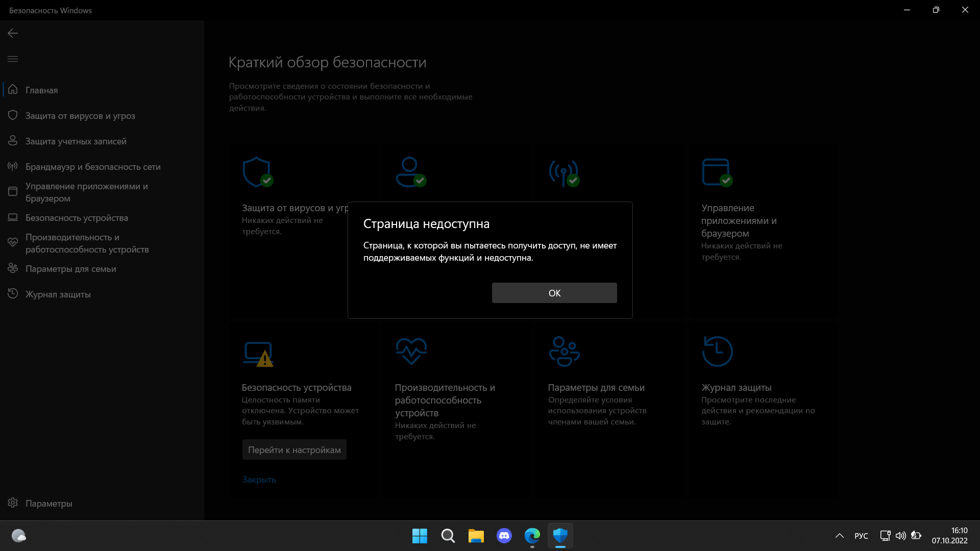
Task: Click the Страница недоступна dialog title
Action: tap(426, 223)
